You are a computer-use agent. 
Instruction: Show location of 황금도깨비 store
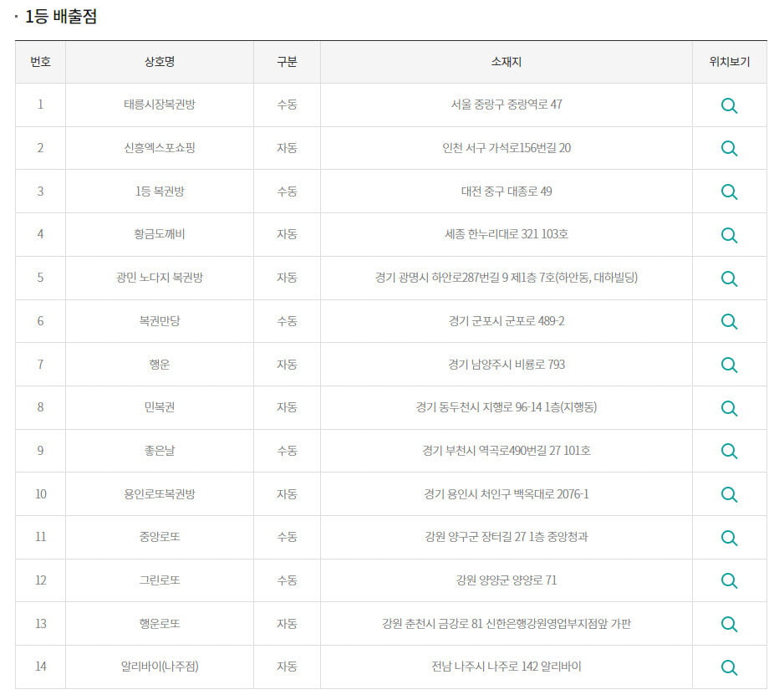click(x=729, y=235)
